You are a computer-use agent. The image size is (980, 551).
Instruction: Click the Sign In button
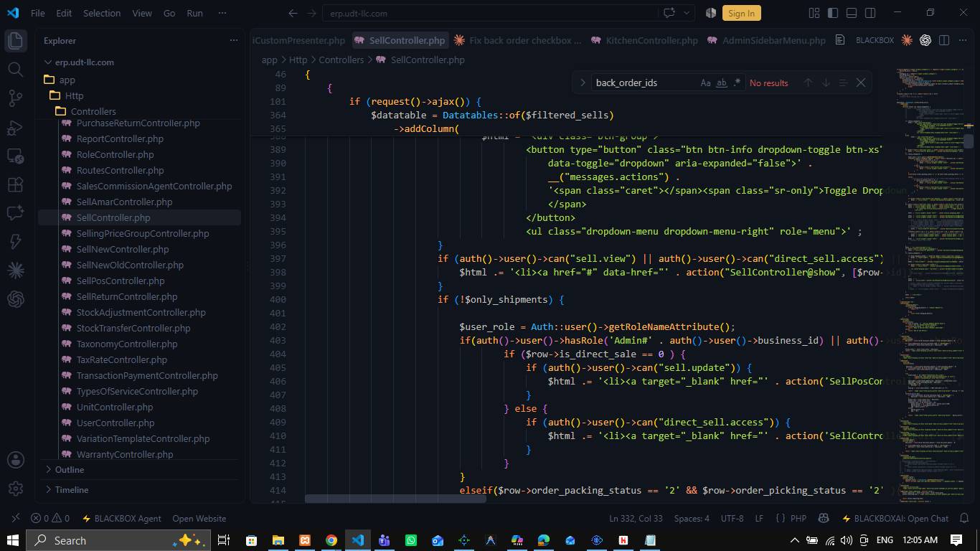741,13
